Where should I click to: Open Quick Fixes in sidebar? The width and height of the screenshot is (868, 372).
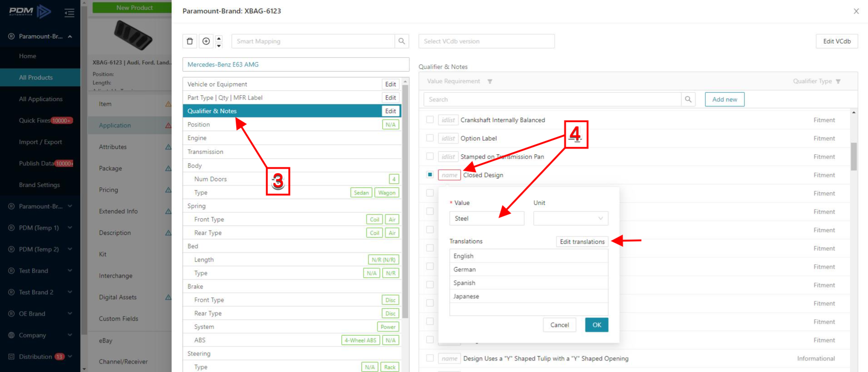click(35, 121)
